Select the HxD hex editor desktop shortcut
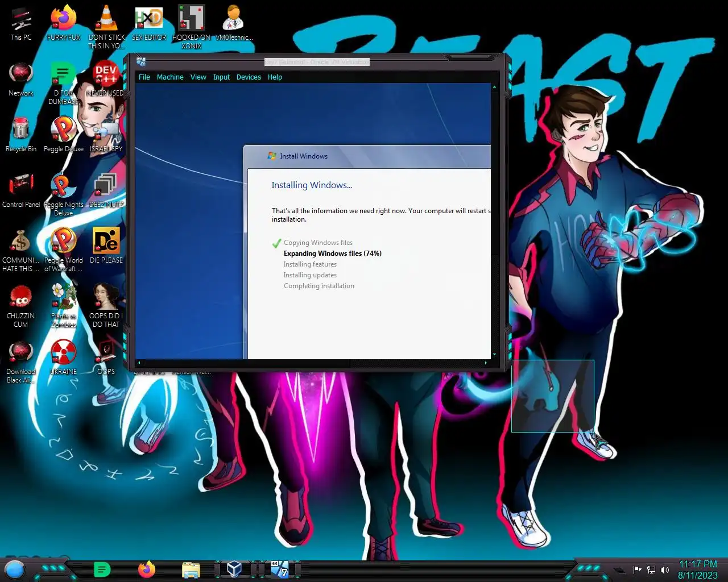This screenshot has width=728, height=582. [149, 24]
